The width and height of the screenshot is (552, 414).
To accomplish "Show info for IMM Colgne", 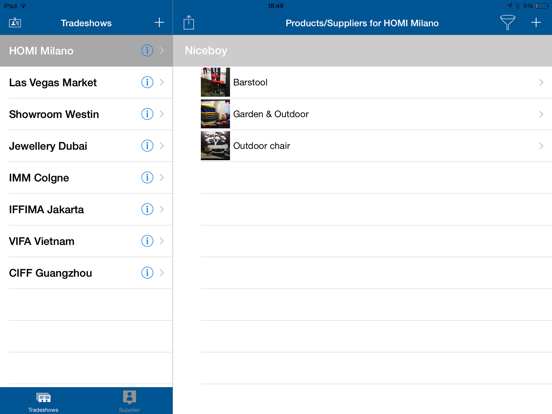I will [x=147, y=177].
